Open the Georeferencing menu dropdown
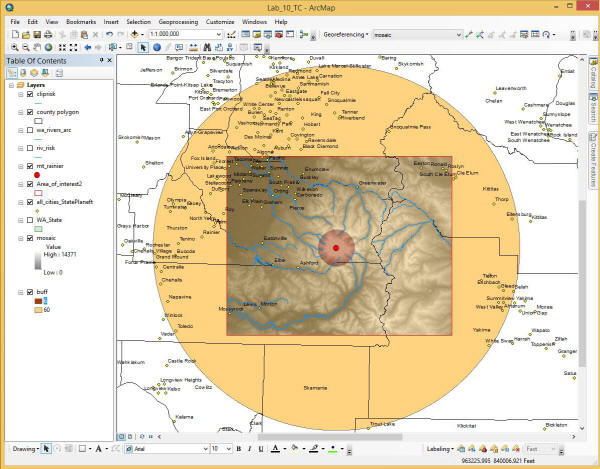 coord(346,34)
